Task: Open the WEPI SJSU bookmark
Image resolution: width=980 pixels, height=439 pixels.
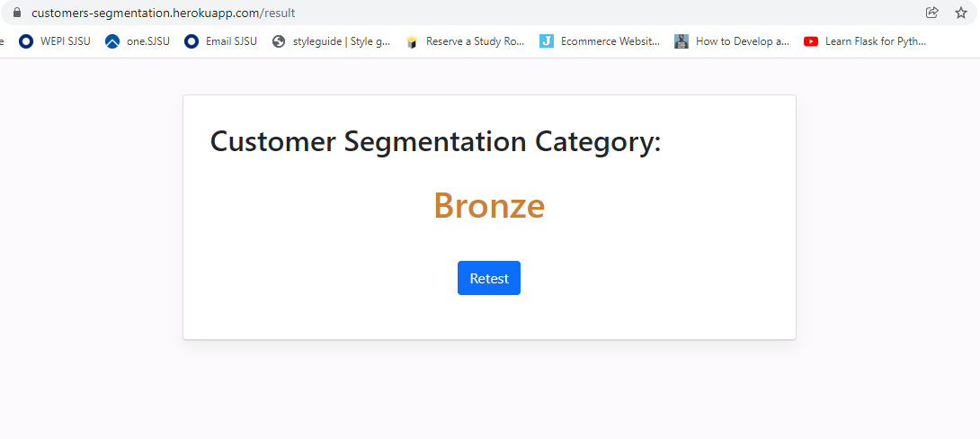Action: coord(55,41)
